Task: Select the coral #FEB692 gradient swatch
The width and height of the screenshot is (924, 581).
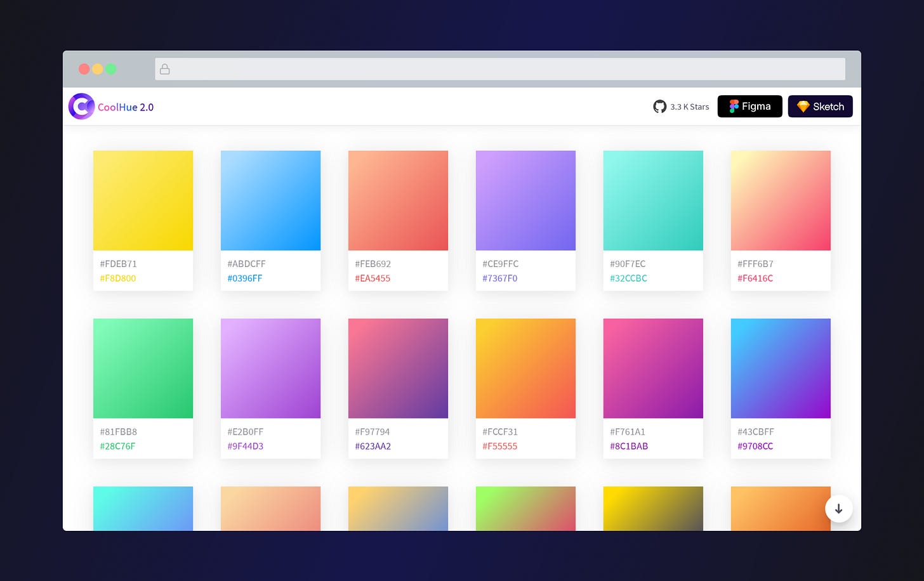Action: click(399, 200)
